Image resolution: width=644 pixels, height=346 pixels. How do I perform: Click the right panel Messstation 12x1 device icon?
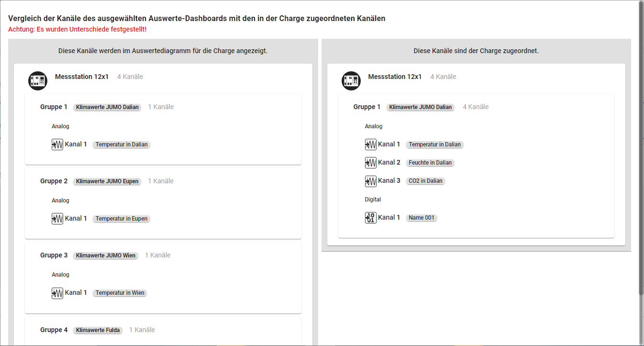coord(351,80)
